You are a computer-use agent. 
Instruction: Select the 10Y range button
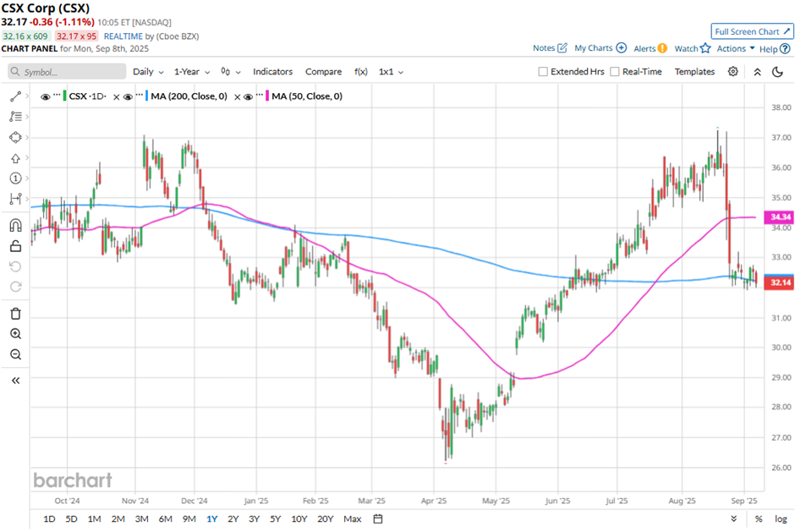299,518
